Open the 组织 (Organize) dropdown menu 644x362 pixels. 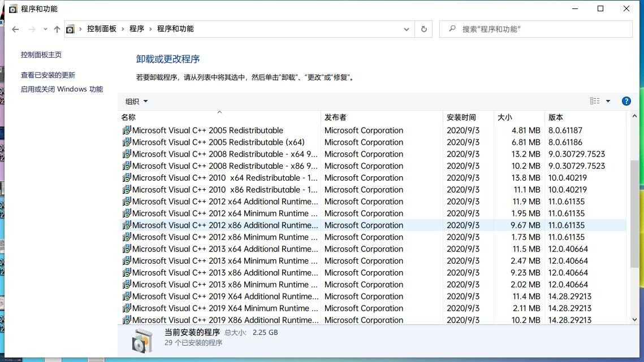click(136, 101)
